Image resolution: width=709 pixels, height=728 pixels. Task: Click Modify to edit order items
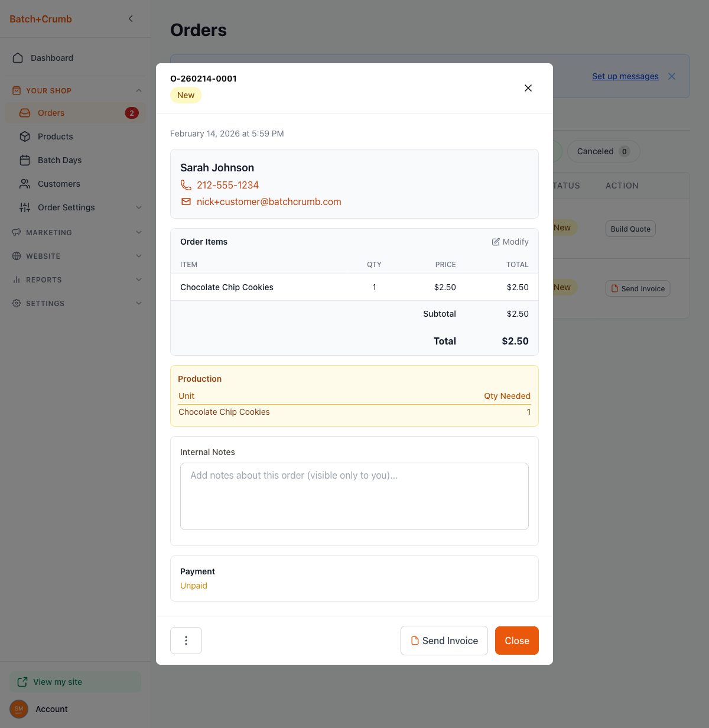(x=510, y=242)
